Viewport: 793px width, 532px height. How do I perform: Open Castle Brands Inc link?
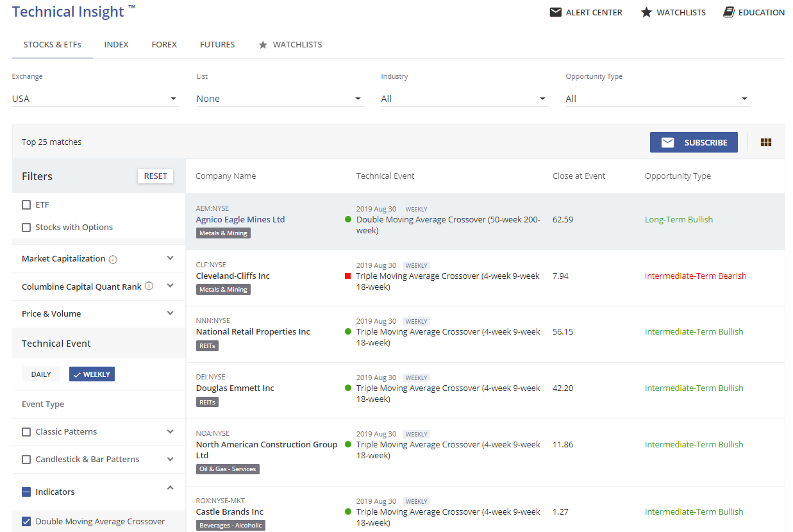point(230,511)
